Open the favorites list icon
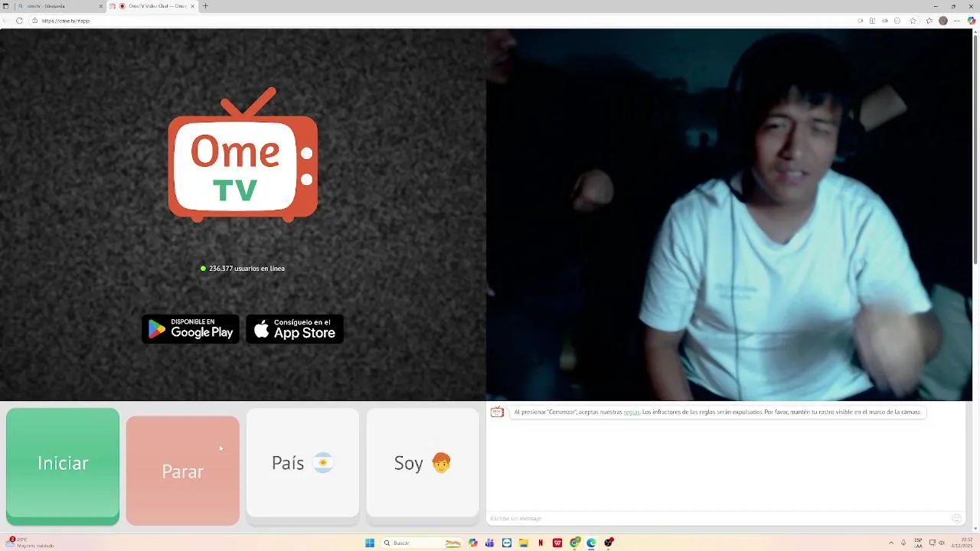 [929, 21]
